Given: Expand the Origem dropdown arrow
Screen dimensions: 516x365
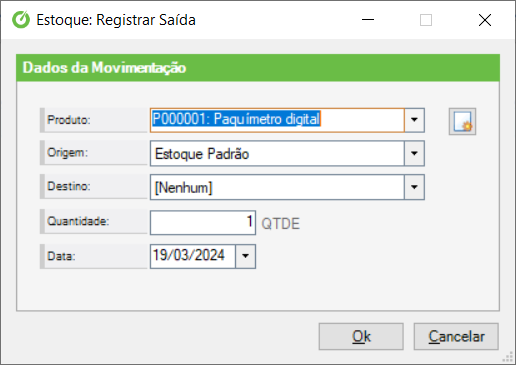Looking at the screenshot, I should [414, 153].
